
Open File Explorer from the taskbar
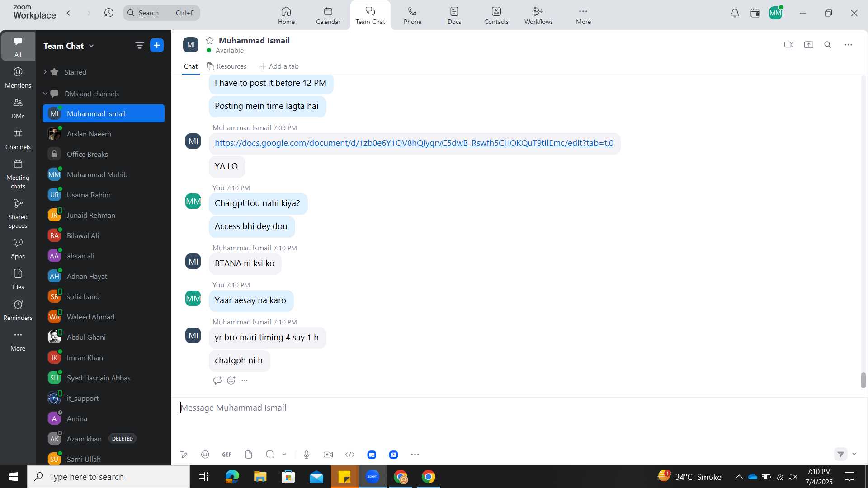[260, 477]
